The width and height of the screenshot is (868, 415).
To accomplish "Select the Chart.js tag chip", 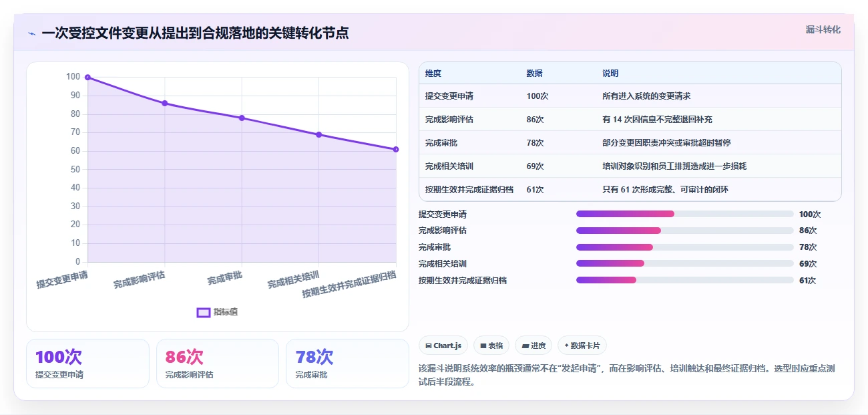I will (x=443, y=345).
